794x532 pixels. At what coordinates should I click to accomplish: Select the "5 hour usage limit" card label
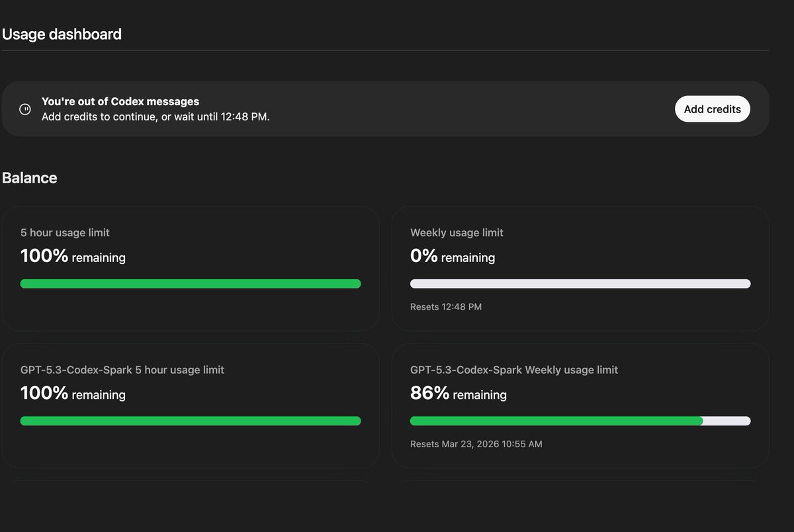tap(65, 233)
